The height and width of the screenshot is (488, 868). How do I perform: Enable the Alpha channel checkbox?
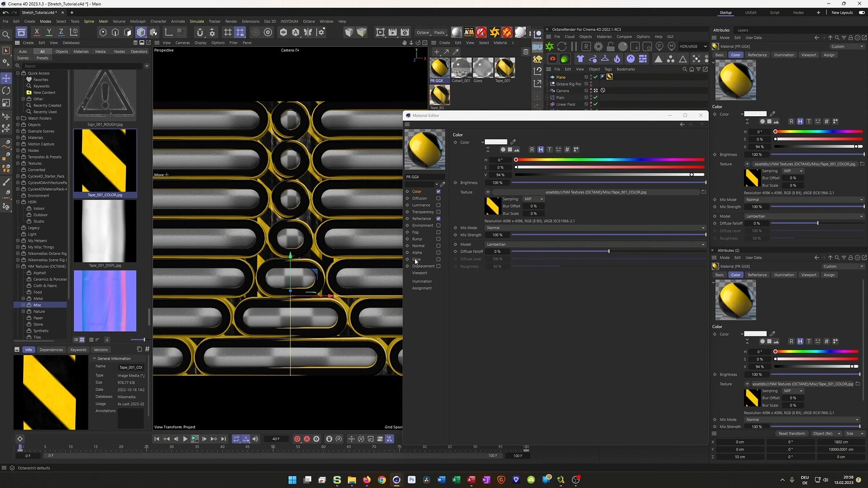click(438, 253)
